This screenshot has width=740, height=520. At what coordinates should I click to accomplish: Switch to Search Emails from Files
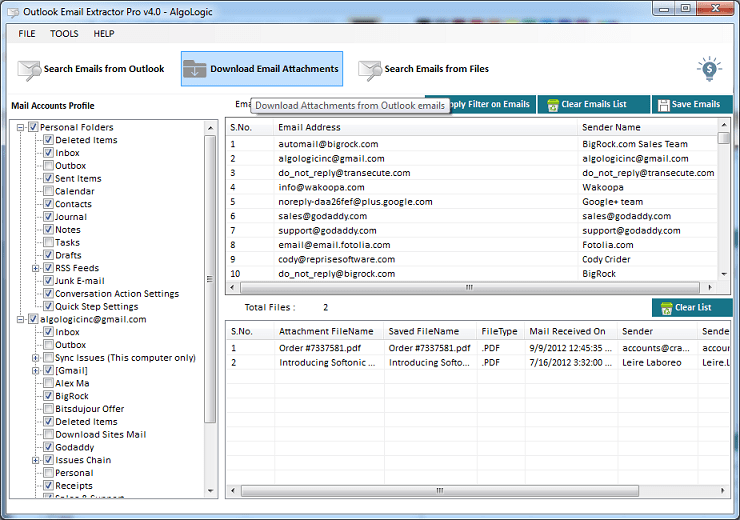[424, 69]
